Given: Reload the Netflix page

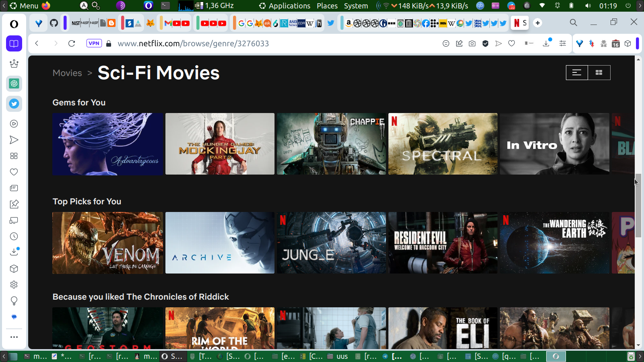Looking at the screenshot, I should coord(72,43).
